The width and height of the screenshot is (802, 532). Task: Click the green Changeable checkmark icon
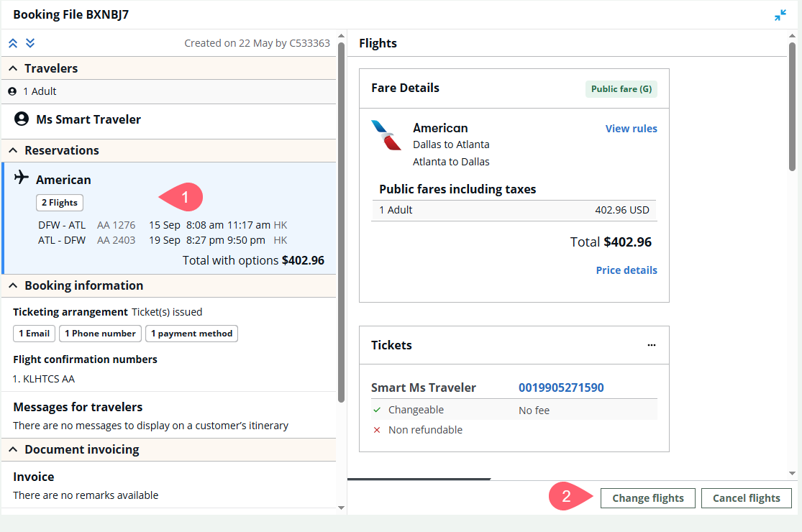(377, 410)
